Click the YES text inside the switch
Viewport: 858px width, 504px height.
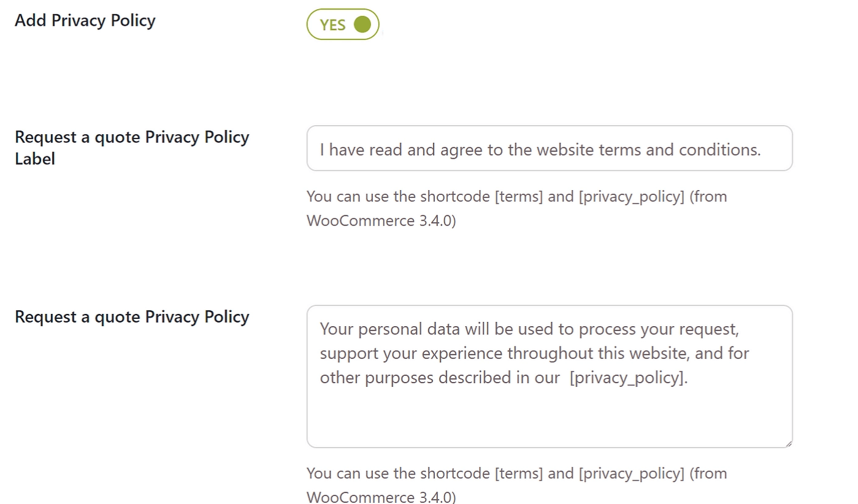coord(332,25)
